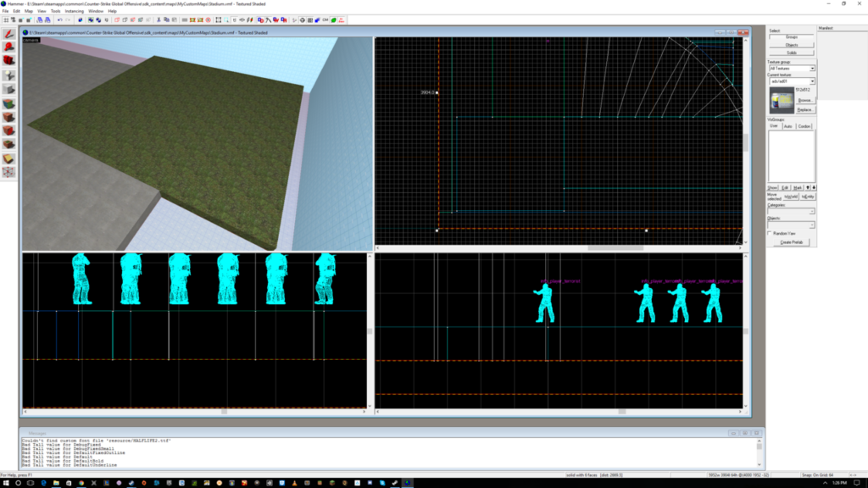Open the Map menu
This screenshot has height=488, width=868.
coord(29,11)
